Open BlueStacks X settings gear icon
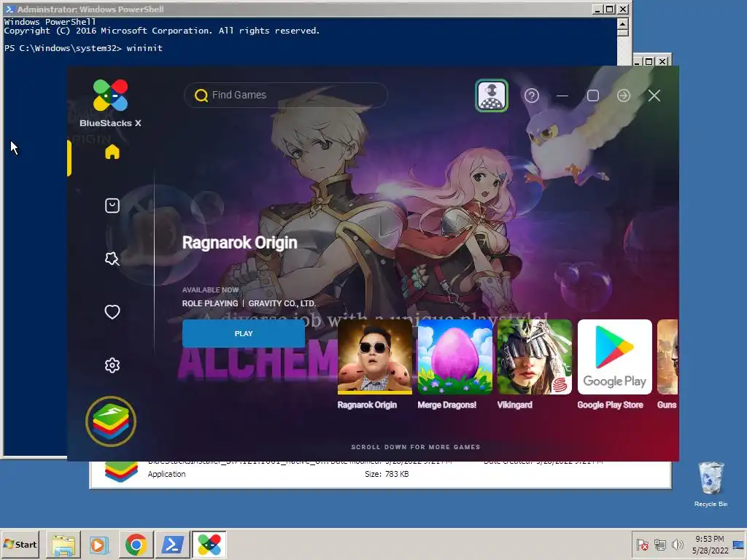 point(112,365)
